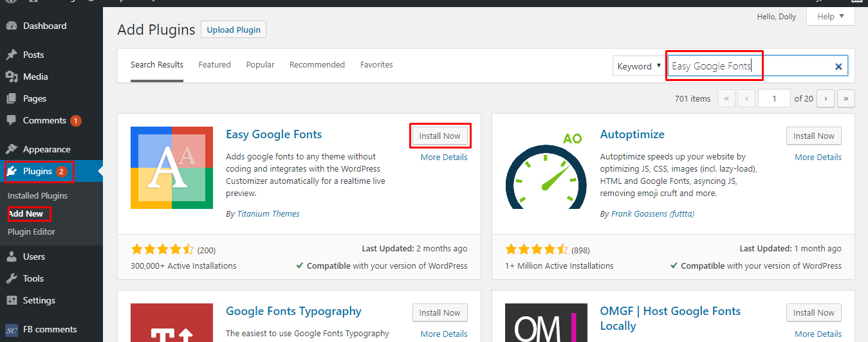Image resolution: width=868 pixels, height=342 pixels.
Task: Click the Easy Google Fonts star rating
Action: tap(162, 249)
